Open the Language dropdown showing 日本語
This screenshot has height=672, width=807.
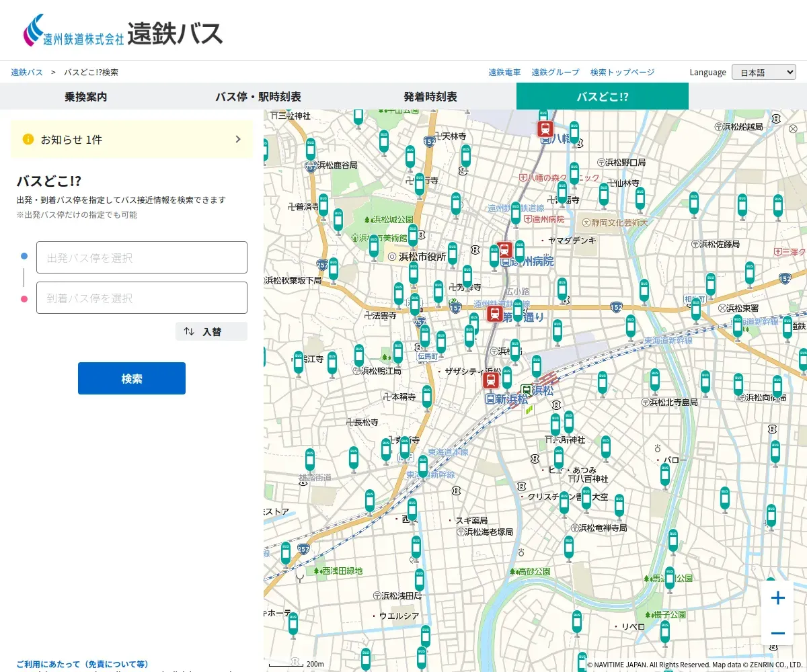764,72
